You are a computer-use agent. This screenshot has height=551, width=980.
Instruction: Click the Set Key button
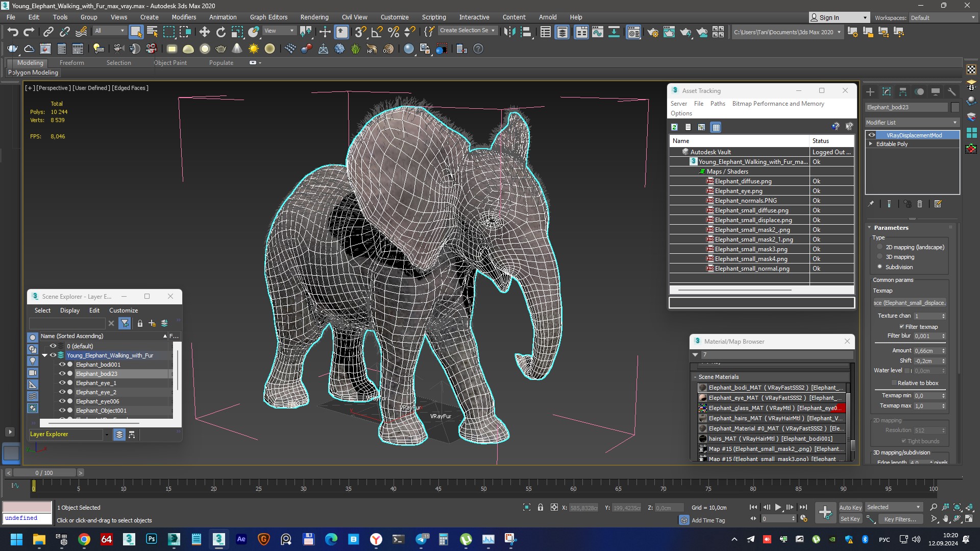pos(850,519)
